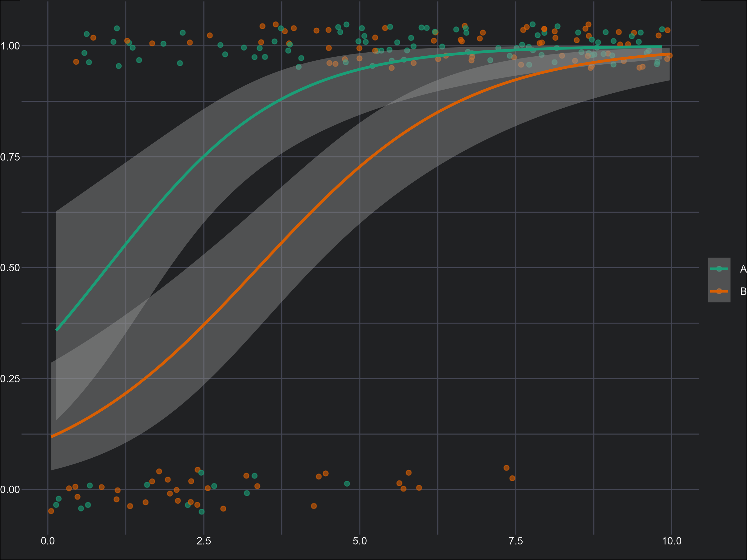This screenshot has width=747, height=560.
Task: Click bottom-left orange point near x=0
Action: [x=51, y=511]
